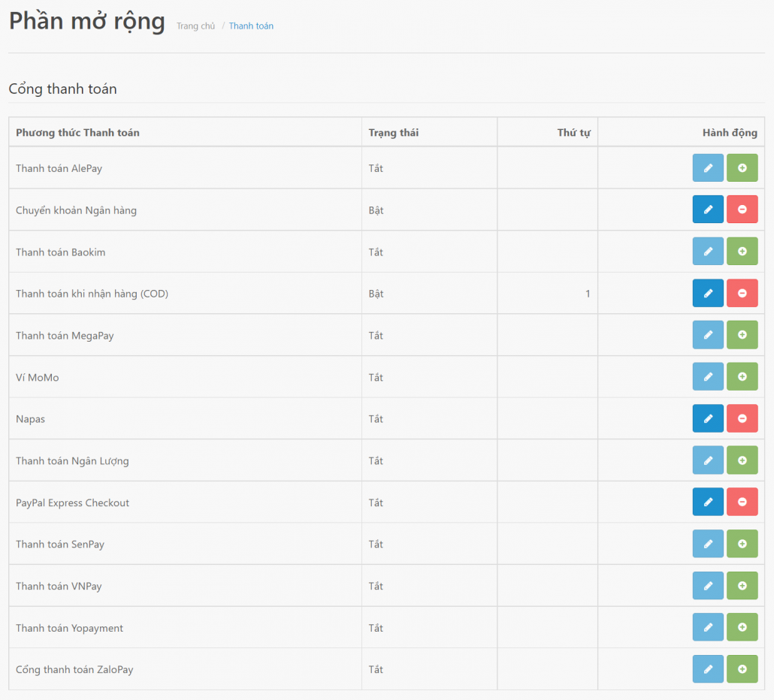Uninstall PayPal Express Checkout

click(742, 502)
